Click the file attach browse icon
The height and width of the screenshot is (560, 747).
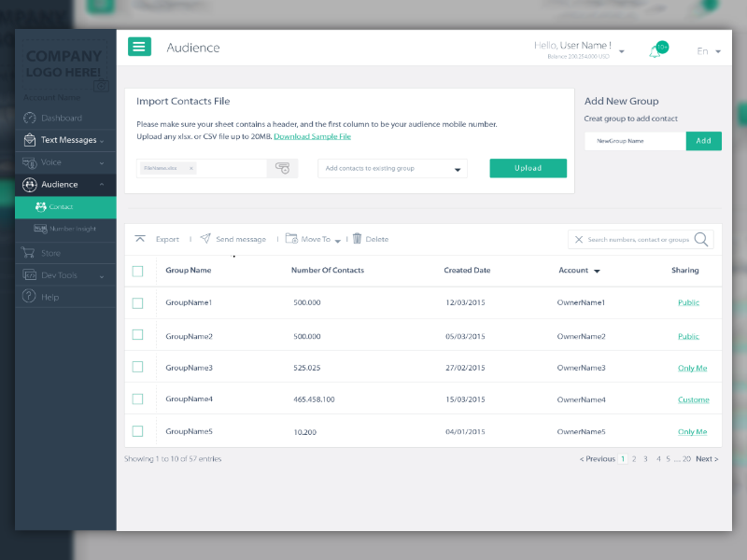[x=283, y=168]
